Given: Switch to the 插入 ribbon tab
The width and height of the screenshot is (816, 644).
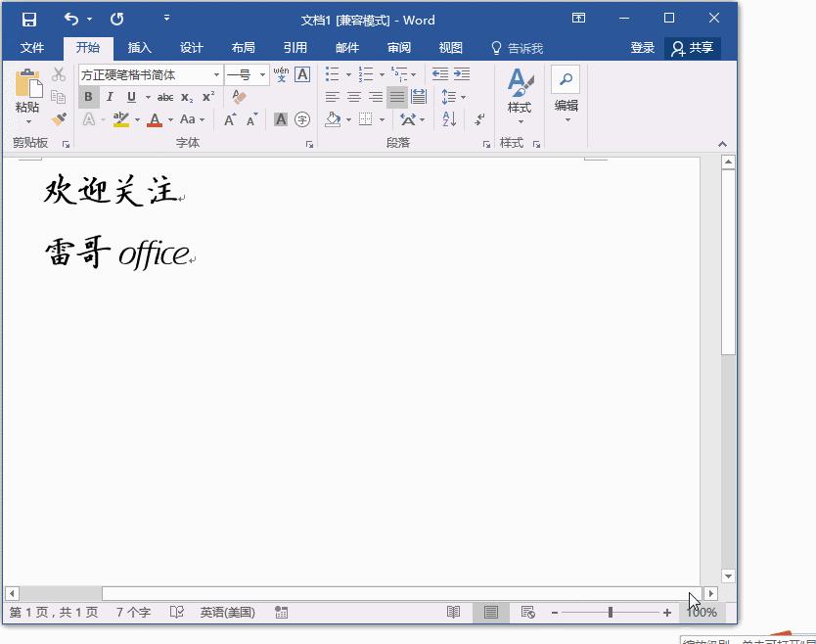Looking at the screenshot, I should [x=139, y=47].
